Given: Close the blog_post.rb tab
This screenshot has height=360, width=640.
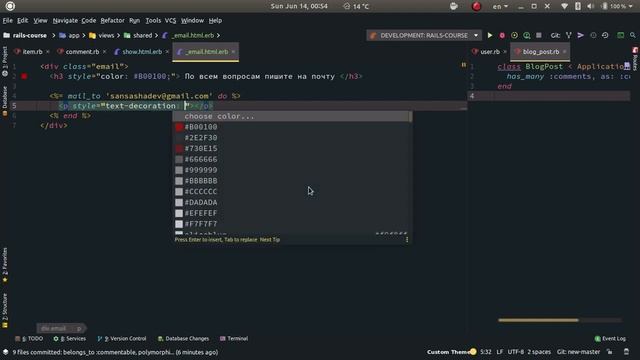Looking at the screenshot, I should tap(564, 52).
